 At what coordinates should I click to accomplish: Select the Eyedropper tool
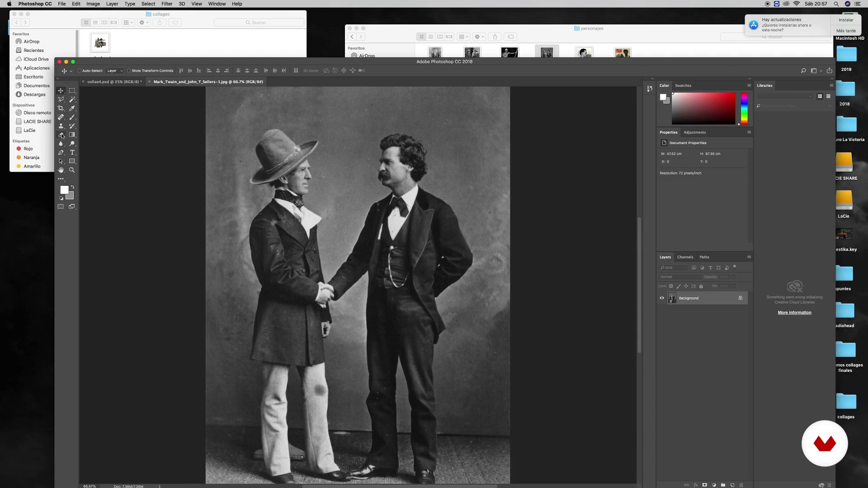[72, 108]
